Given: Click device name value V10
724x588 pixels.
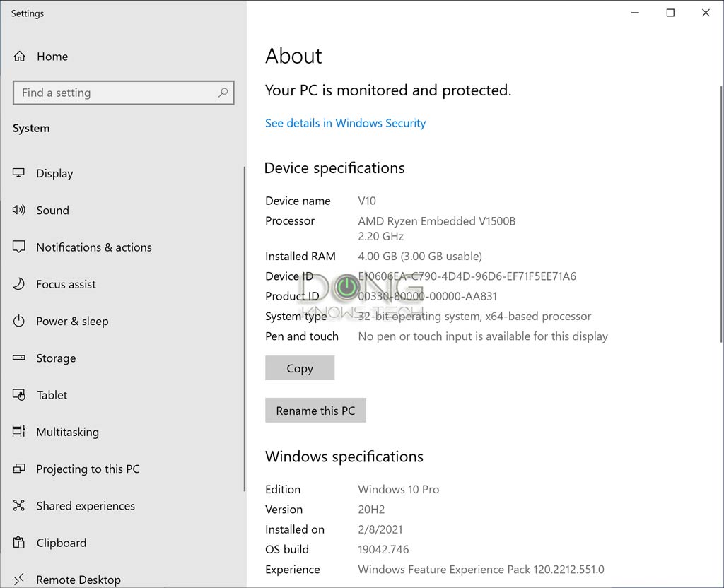Looking at the screenshot, I should tap(367, 201).
